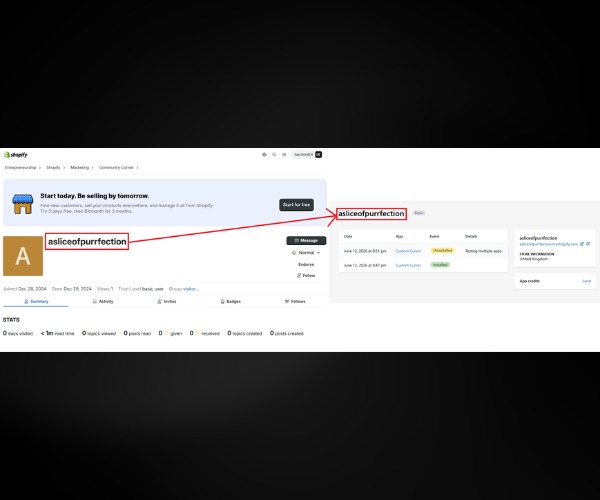Click the Shopify logo in the header
This screenshot has height=500, width=600.
16,155
